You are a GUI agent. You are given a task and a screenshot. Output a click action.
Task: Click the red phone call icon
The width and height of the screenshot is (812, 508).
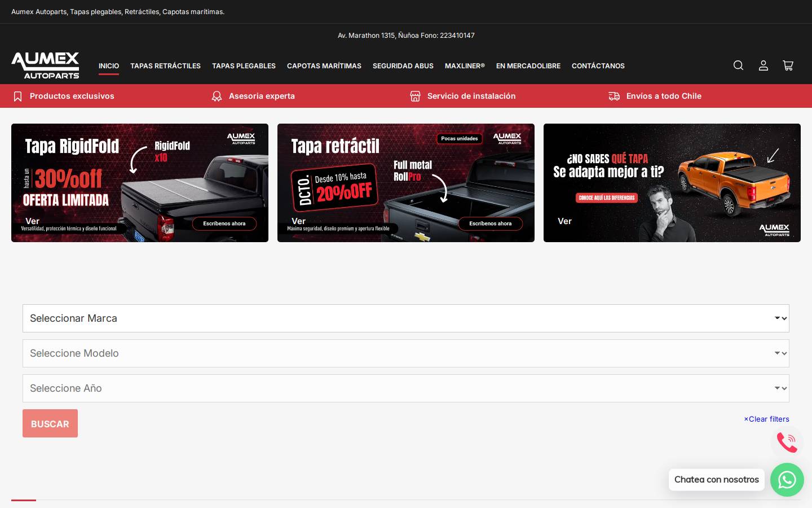tap(787, 443)
